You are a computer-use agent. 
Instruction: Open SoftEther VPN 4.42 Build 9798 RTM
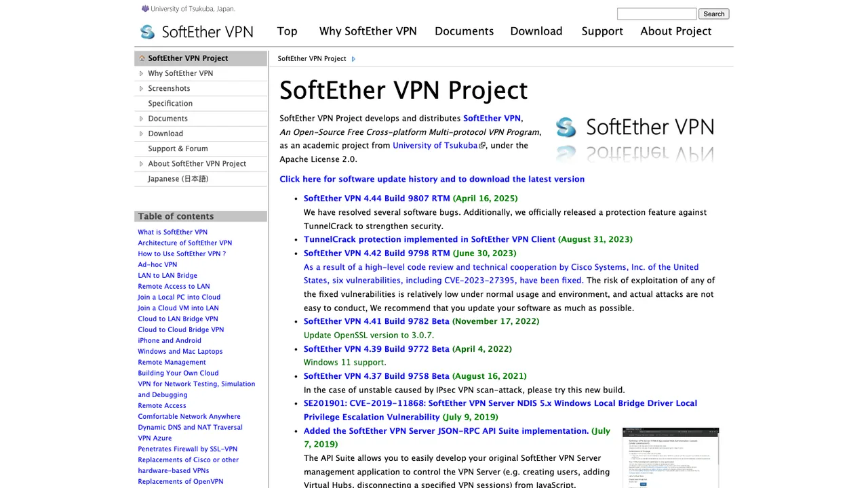(x=377, y=253)
